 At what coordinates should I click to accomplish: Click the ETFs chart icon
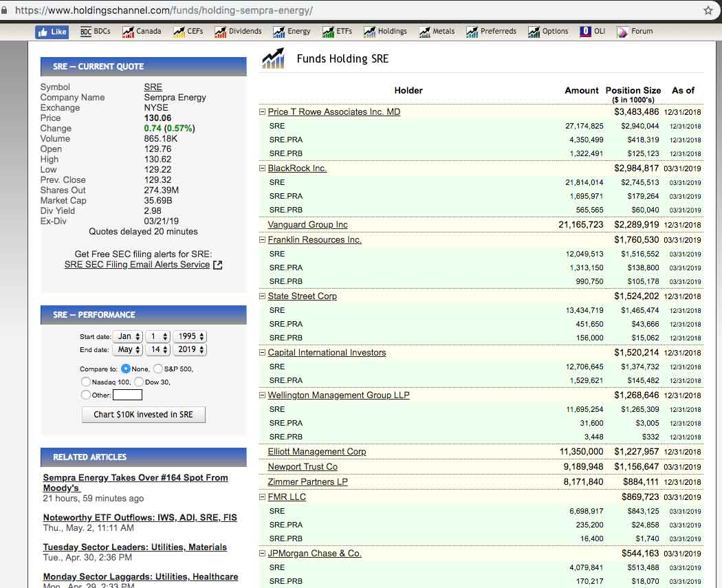[x=328, y=32]
